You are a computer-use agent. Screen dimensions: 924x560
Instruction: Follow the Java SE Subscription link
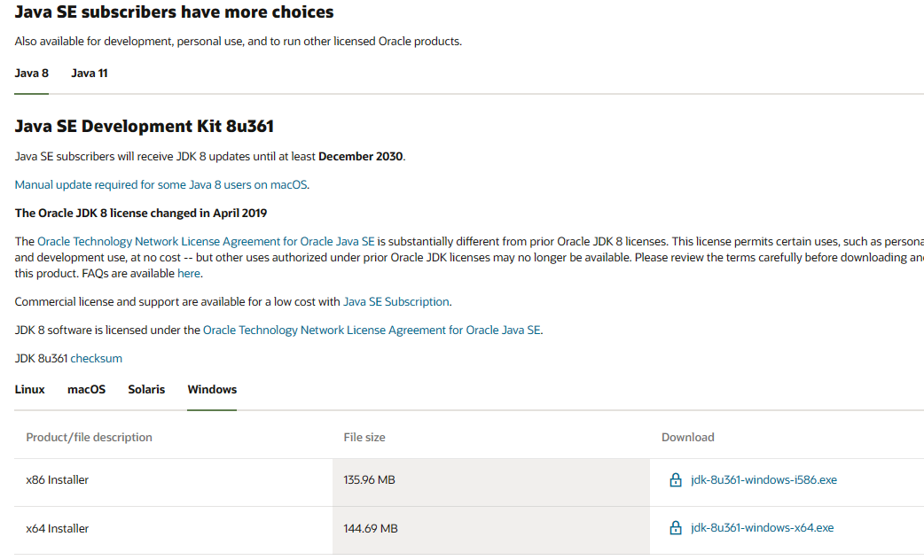coord(396,302)
